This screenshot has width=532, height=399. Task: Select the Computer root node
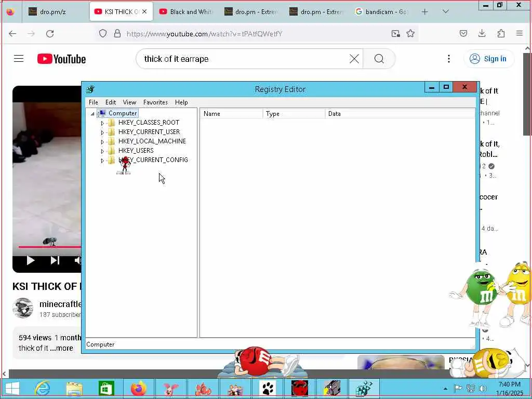pyautogui.click(x=123, y=113)
